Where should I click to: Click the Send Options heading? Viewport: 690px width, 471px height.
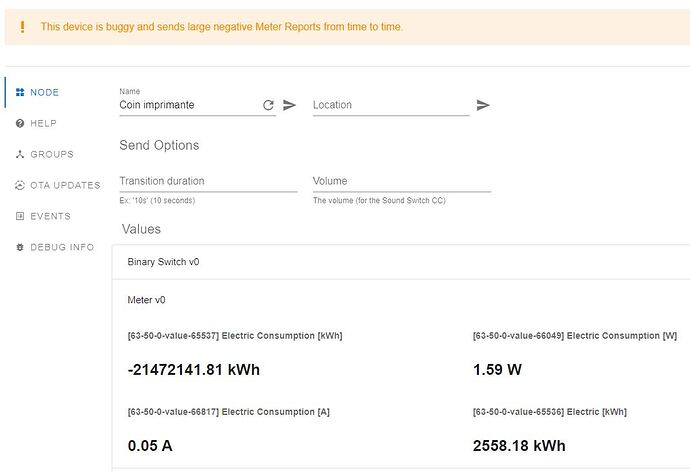[x=159, y=145]
